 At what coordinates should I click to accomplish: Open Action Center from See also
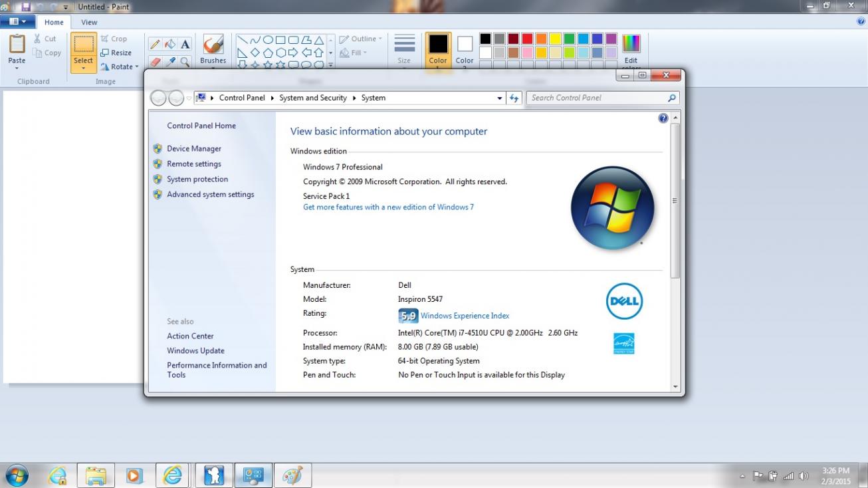click(190, 336)
